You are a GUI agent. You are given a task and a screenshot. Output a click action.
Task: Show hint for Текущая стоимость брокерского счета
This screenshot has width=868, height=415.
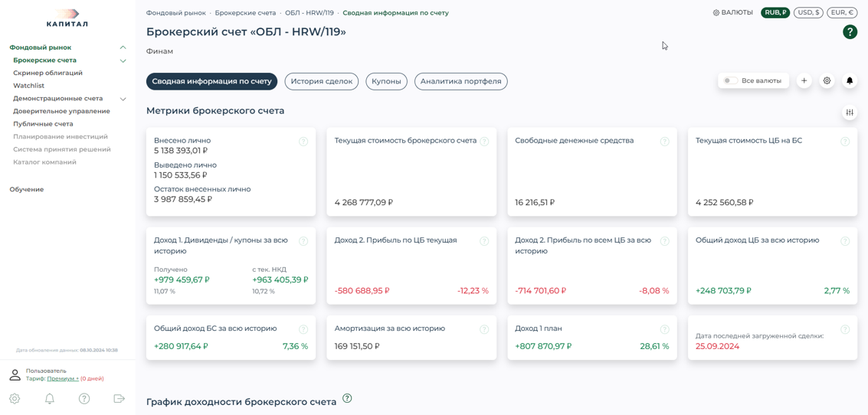pos(484,141)
